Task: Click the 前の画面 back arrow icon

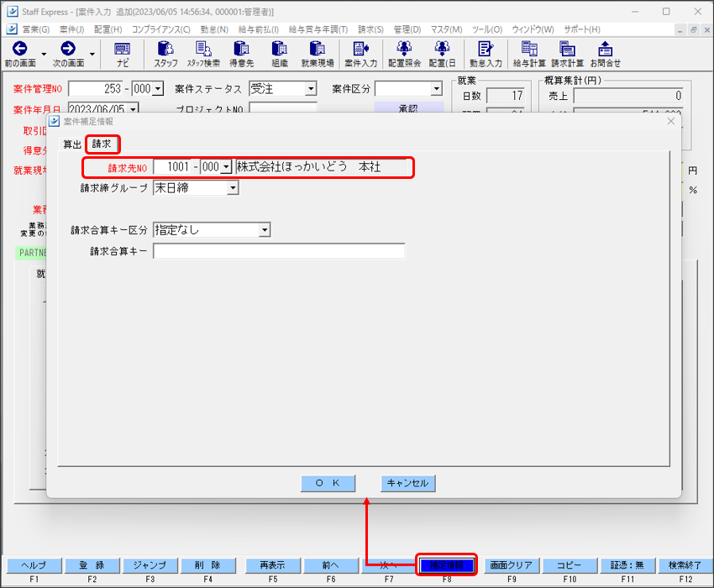Action: click(x=18, y=50)
